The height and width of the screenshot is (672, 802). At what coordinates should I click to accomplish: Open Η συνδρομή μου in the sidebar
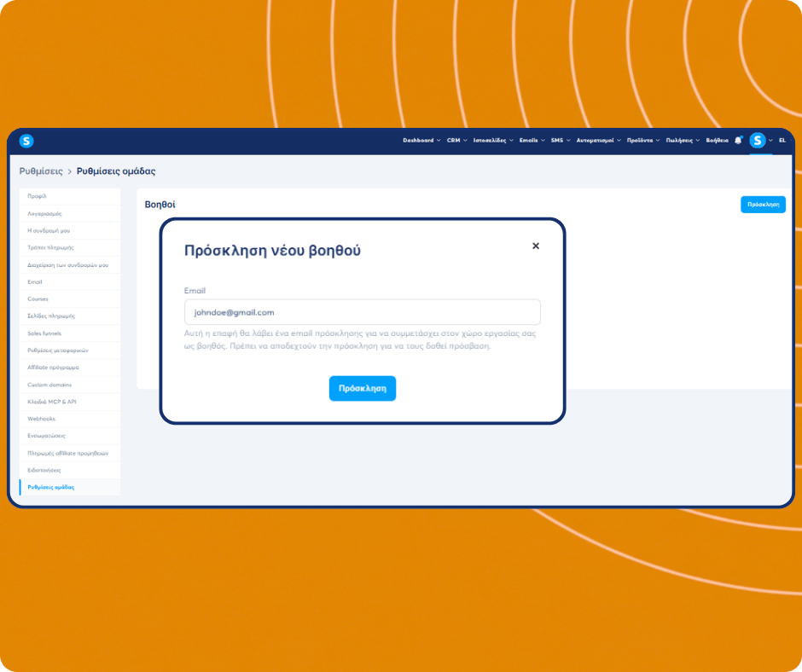[70, 230]
